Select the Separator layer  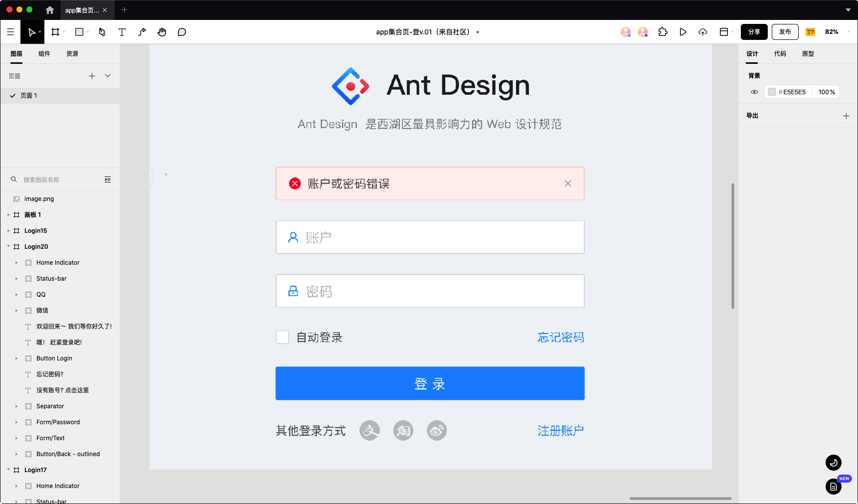[60, 406]
